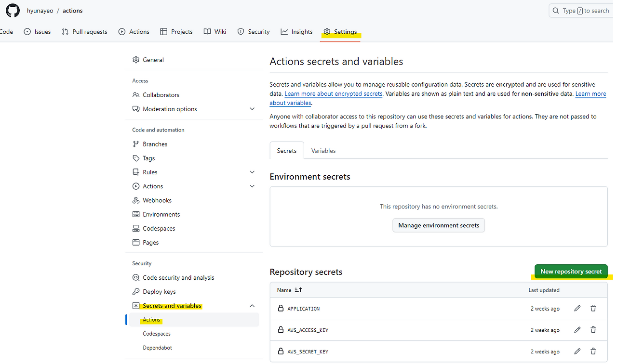Screen dimensions: 617x364
Task: Edit the APPLICATION secret with the pencil icon
Action: click(577, 308)
